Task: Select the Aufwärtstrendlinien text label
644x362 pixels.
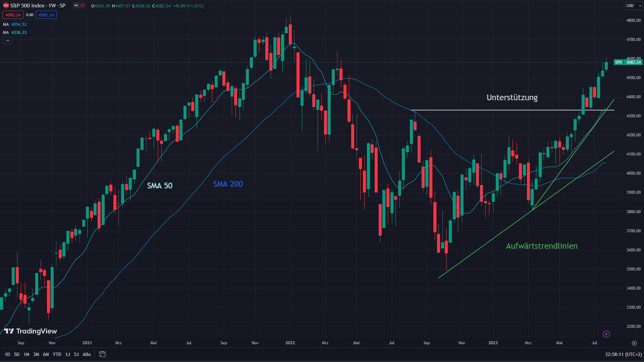Action: point(542,246)
